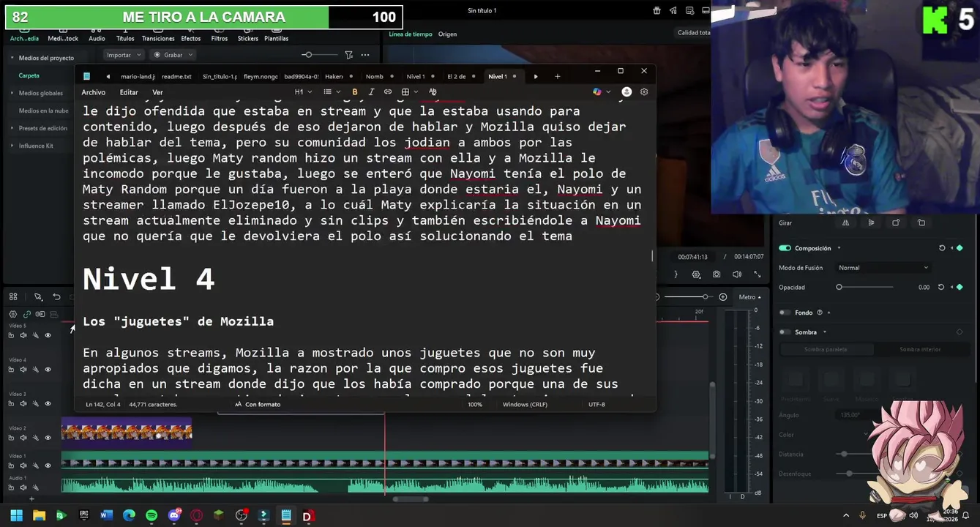Screen dimensions: 980x527
Task: Rotate clockwise in the Girar row
Action: 896,223
